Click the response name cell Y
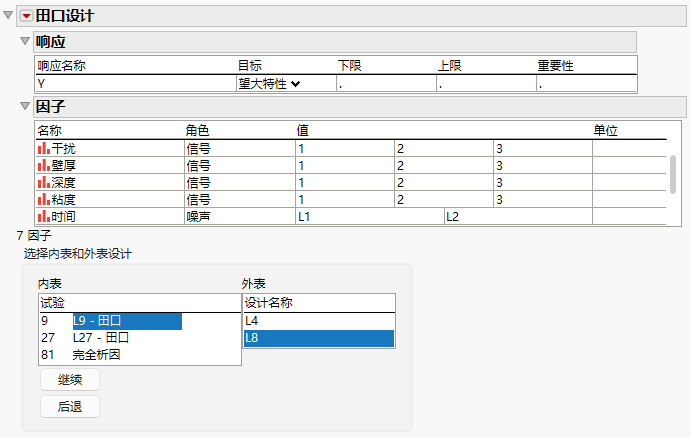Screen dimensions: 691x438 pos(136,84)
